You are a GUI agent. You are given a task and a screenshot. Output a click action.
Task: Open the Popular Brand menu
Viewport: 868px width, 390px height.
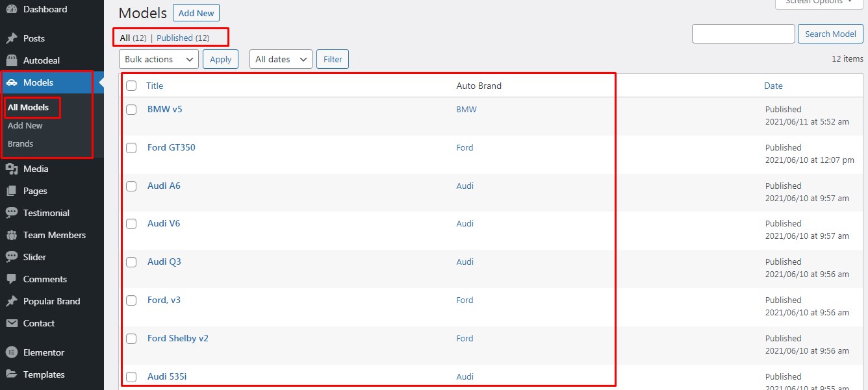52,301
